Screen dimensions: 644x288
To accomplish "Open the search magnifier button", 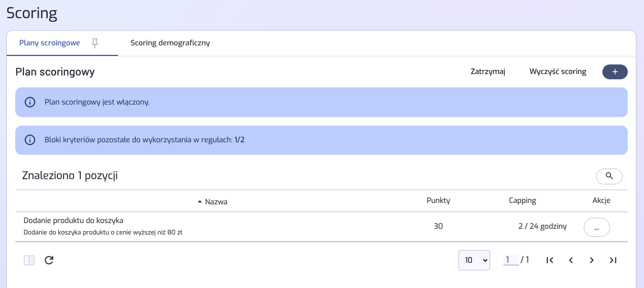I will pos(609,176).
